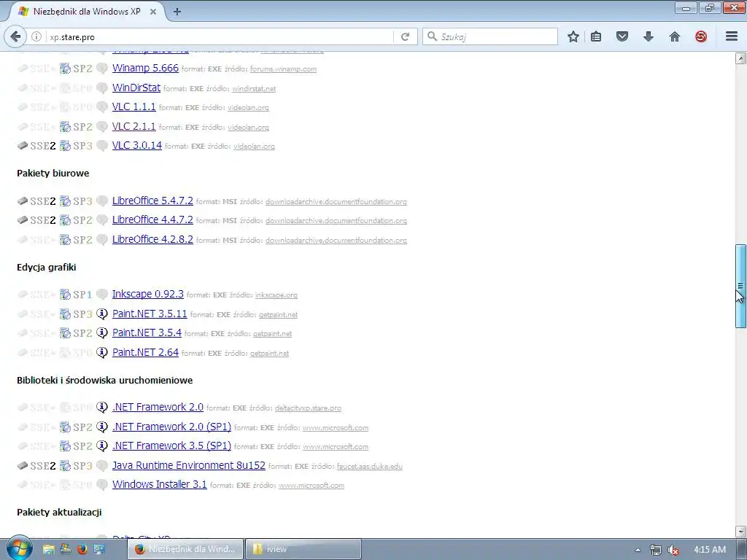Click the muted volume tray icon
Screen dimensions: 747x560
[673, 550]
